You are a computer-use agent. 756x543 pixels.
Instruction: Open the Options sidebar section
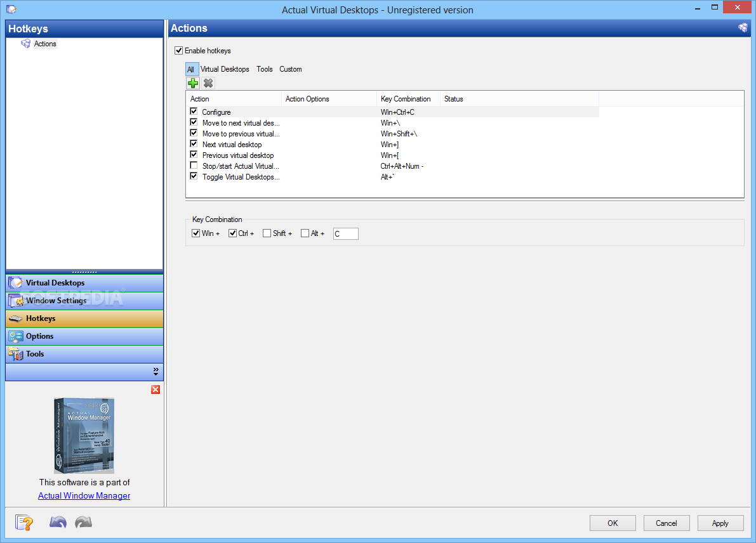click(84, 336)
